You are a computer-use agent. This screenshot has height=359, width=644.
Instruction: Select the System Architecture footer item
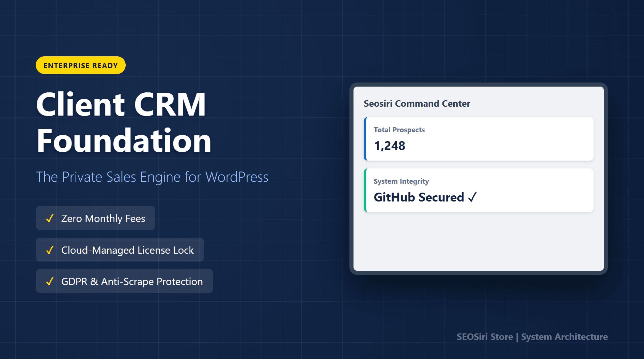[564, 337]
